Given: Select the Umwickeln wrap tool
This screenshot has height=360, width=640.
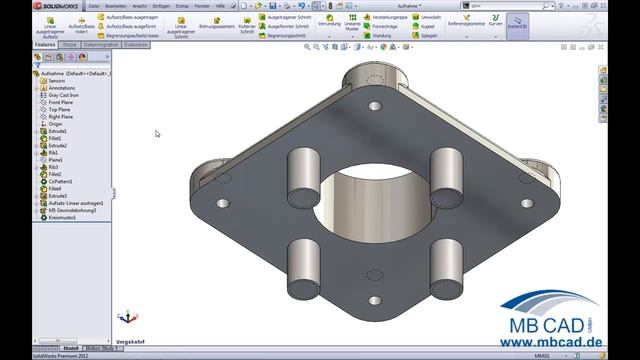Looking at the screenshot, I should pyautogui.click(x=427, y=17).
